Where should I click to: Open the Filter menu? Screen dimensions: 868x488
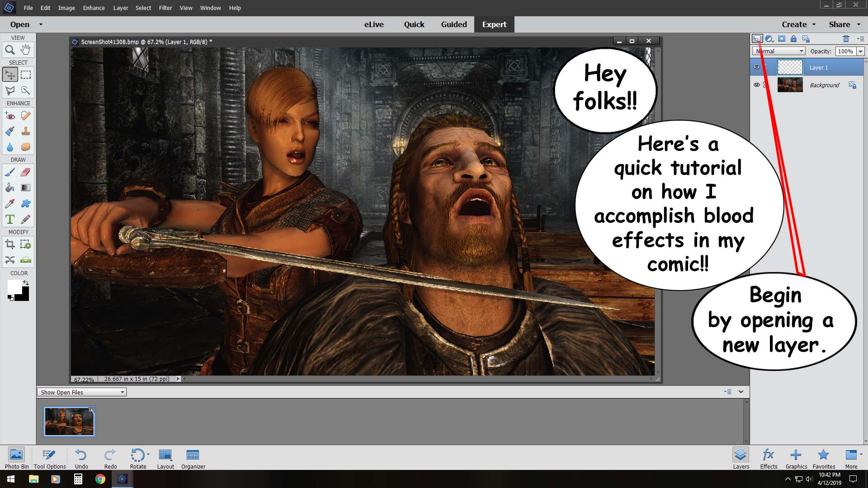[x=165, y=8]
